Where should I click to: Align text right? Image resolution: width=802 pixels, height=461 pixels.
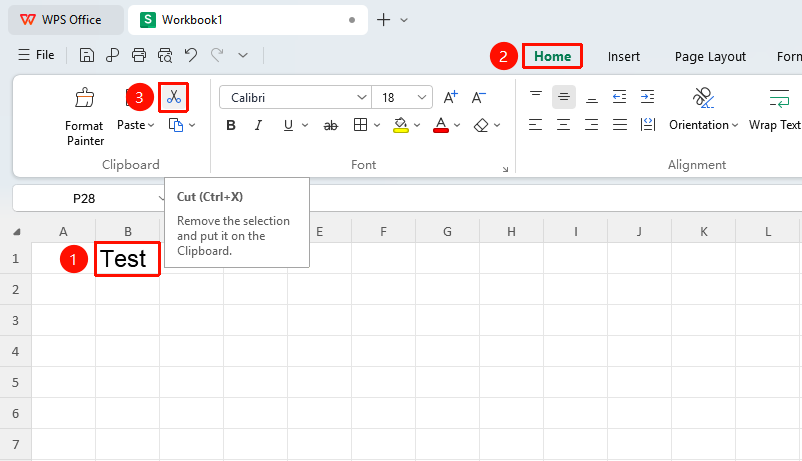point(592,125)
